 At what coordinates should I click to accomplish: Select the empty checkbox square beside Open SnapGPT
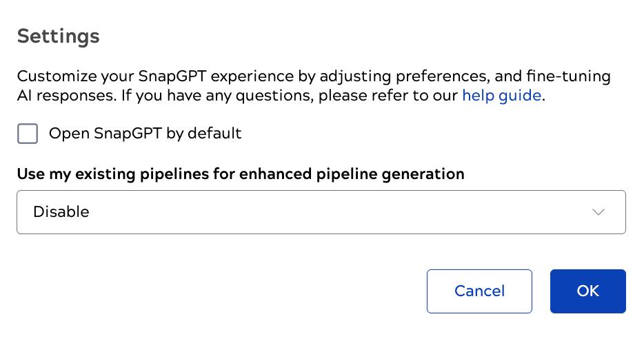[x=28, y=134]
